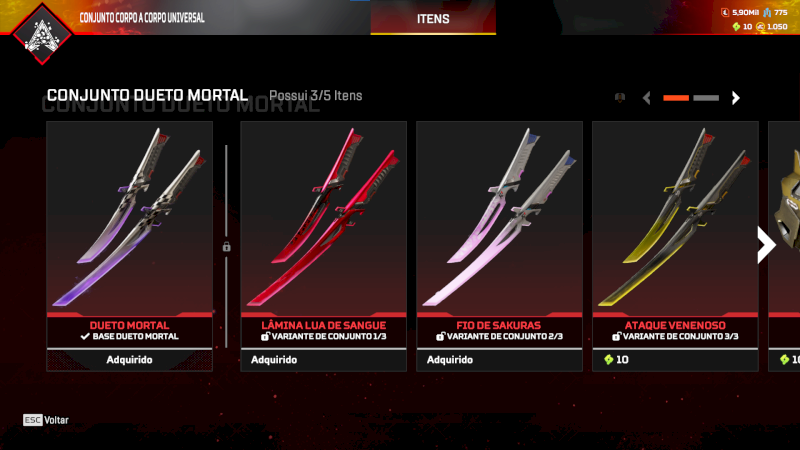Select the pink Fio de Sakuras thumbnail
This screenshot has height=450, width=800.
499,217
